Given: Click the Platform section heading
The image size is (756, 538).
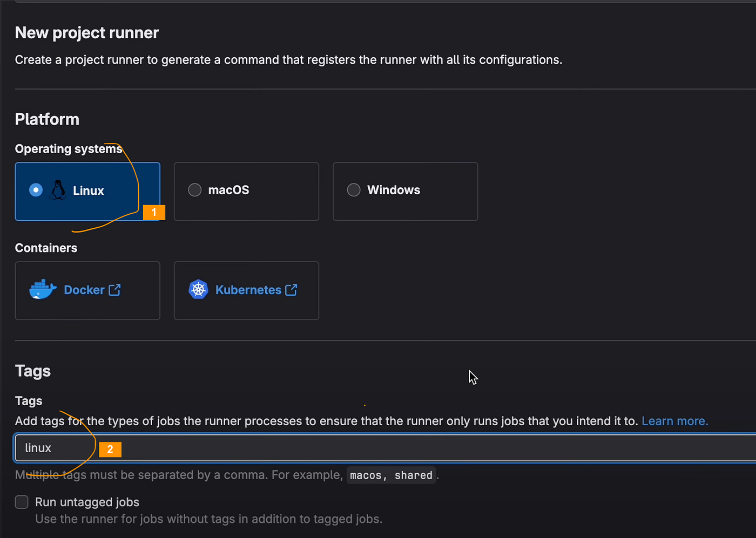Looking at the screenshot, I should point(47,119).
